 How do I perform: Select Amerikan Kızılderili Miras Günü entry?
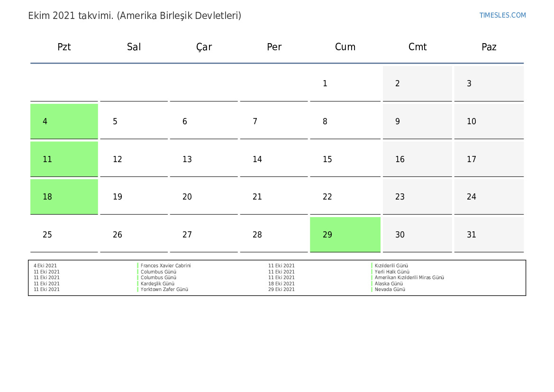coord(409,278)
